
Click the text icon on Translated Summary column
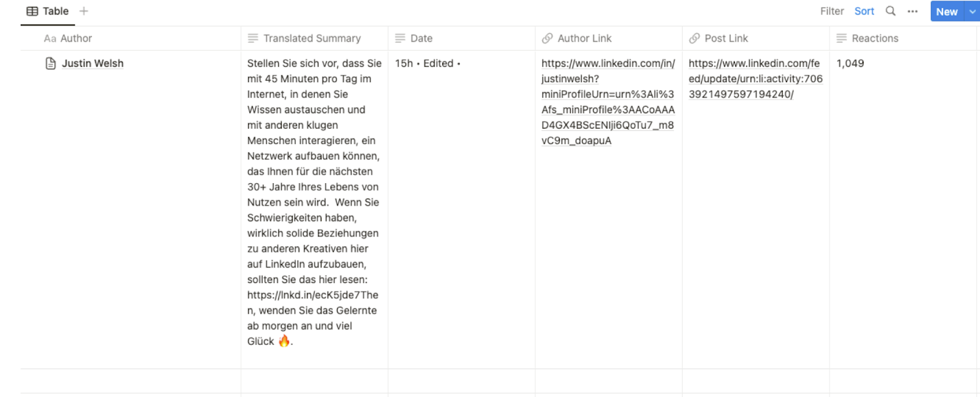coord(252,38)
